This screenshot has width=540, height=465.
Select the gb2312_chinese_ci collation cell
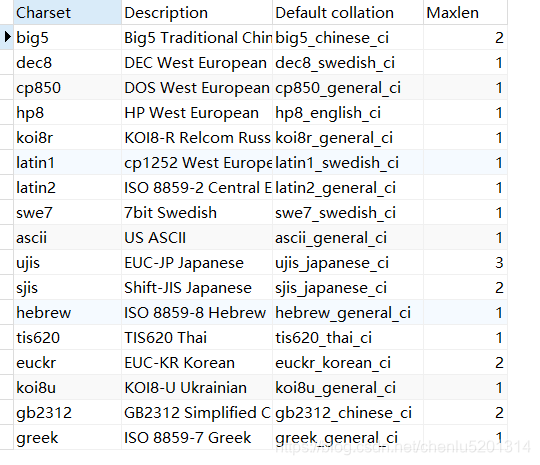pos(347,412)
